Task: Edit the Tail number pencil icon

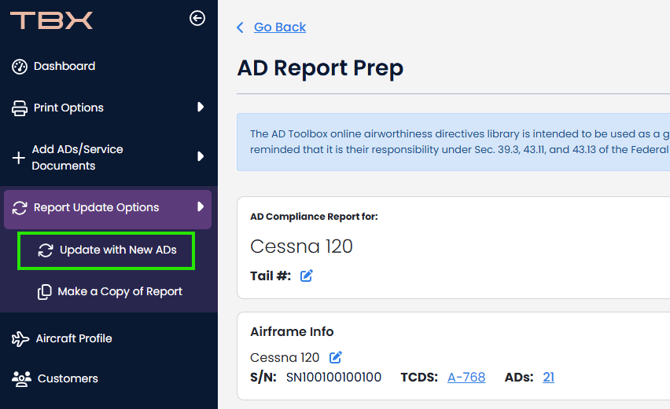Action: pyautogui.click(x=307, y=276)
